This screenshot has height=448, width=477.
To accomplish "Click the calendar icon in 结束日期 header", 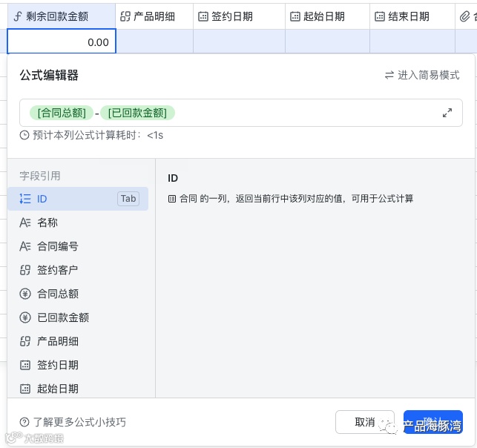I will click(380, 16).
